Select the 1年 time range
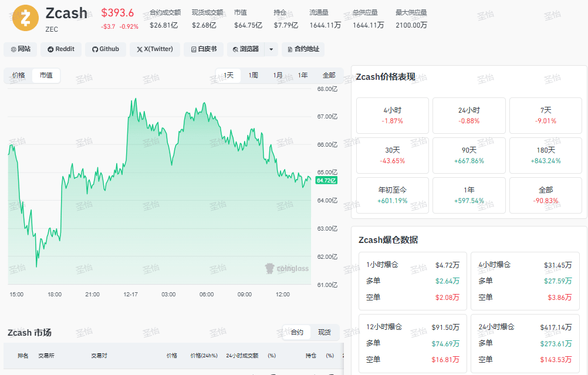The width and height of the screenshot is (588, 375). (x=303, y=75)
